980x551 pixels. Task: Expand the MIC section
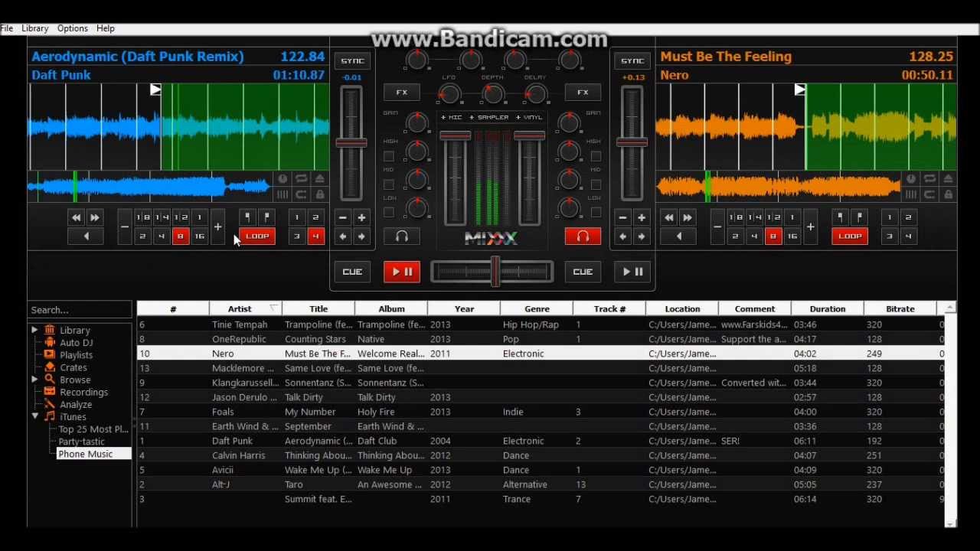pyautogui.click(x=452, y=117)
